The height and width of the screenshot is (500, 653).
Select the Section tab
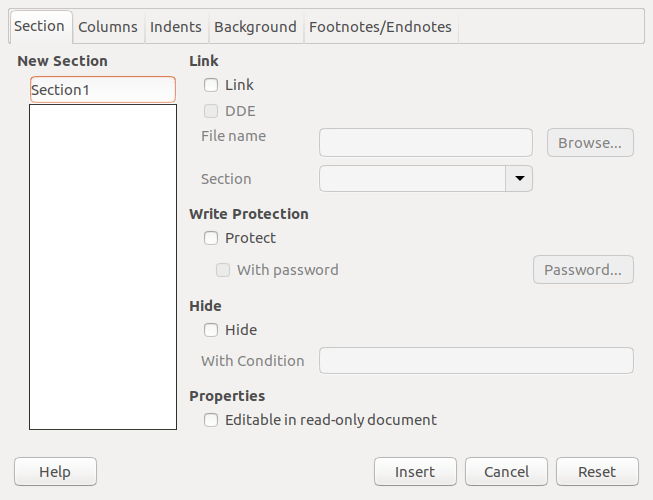[x=40, y=26]
